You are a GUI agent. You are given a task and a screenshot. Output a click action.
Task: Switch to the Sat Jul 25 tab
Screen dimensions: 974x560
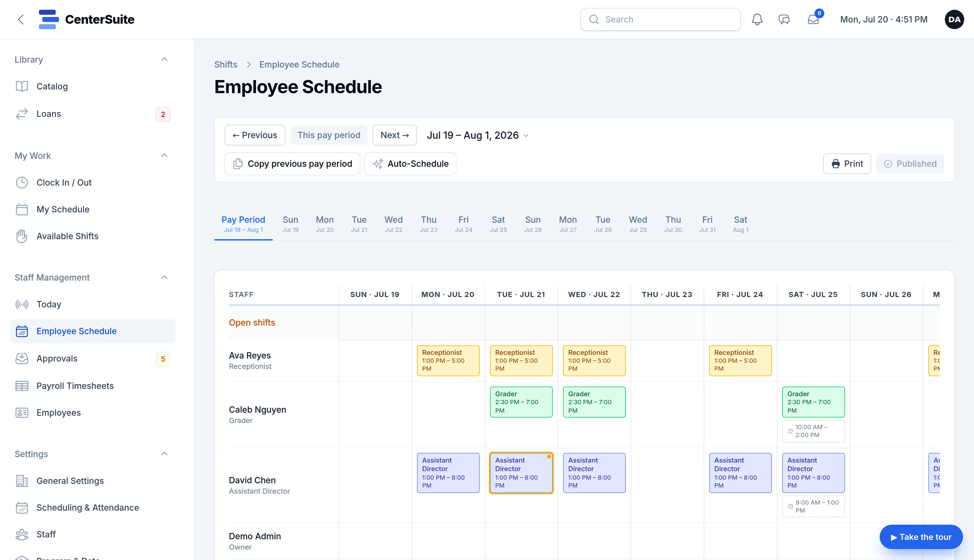[498, 224]
